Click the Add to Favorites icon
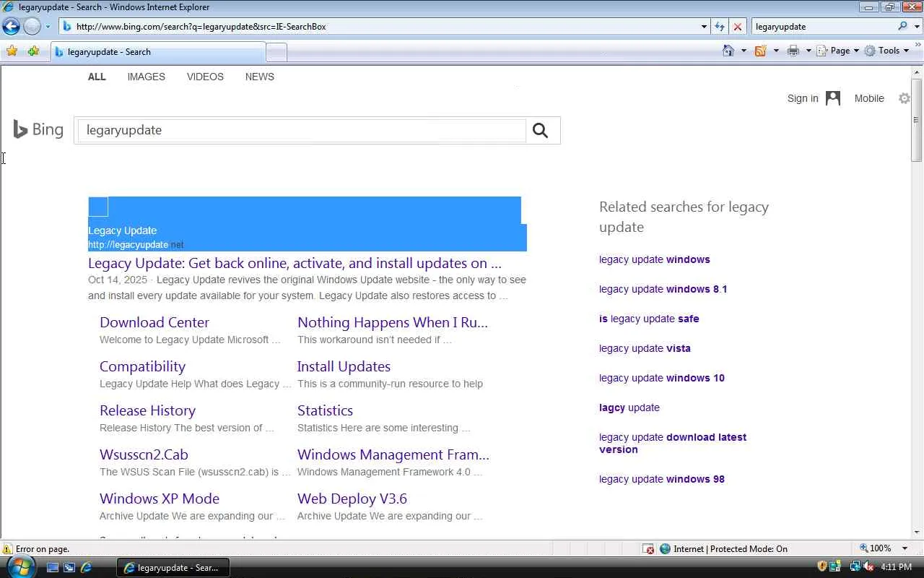 tap(33, 51)
